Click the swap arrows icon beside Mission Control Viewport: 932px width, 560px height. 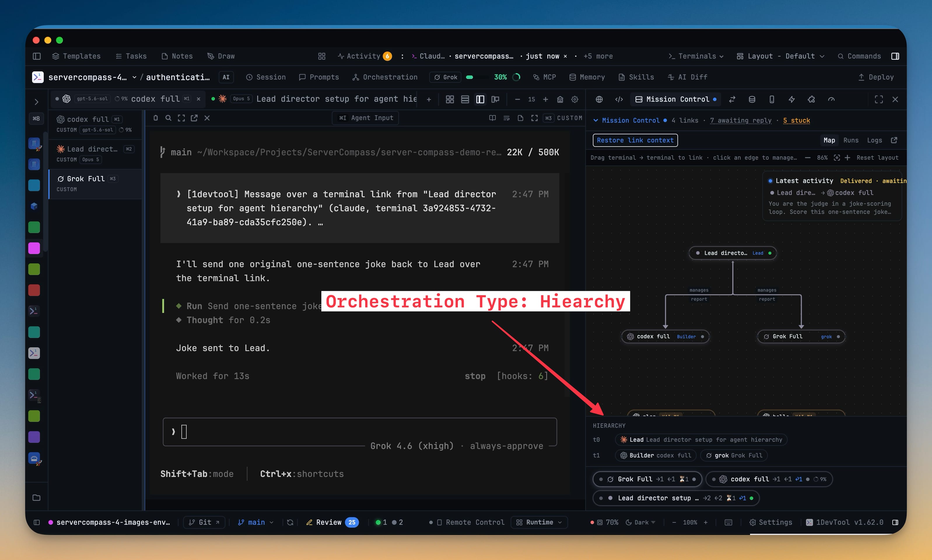tap(732, 99)
